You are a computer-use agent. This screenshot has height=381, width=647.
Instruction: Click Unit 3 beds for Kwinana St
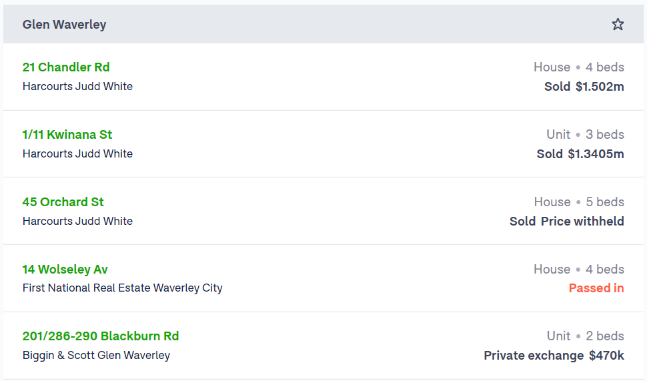coord(585,135)
